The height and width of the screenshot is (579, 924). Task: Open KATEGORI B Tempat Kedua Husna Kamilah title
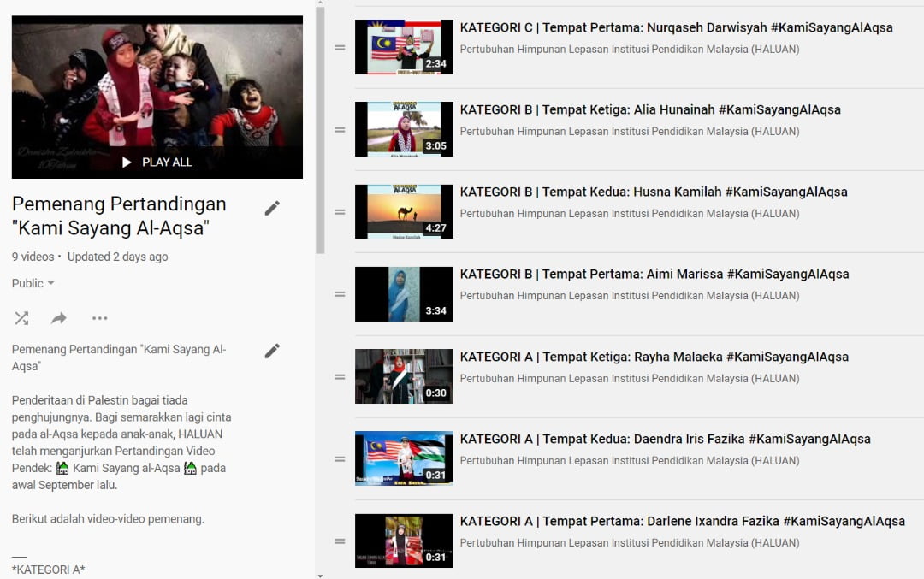click(x=654, y=192)
